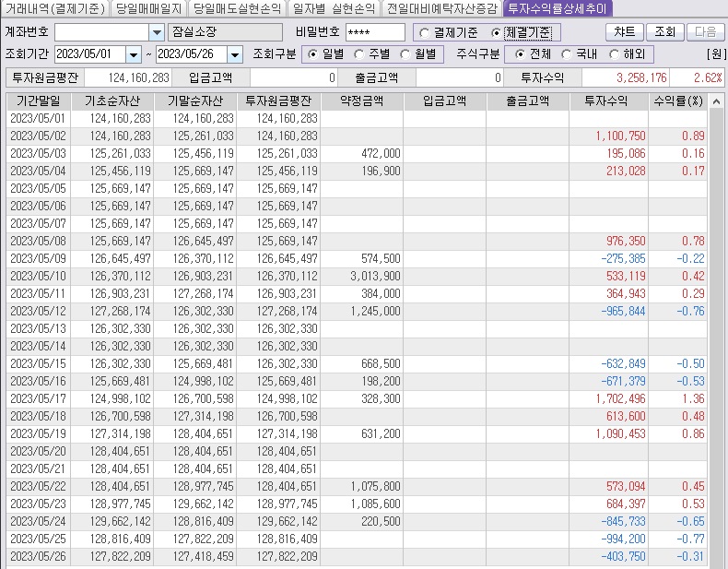Click the 조회 search button
Image resolution: width=728 pixels, height=569 pixels.
click(x=664, y=32)
